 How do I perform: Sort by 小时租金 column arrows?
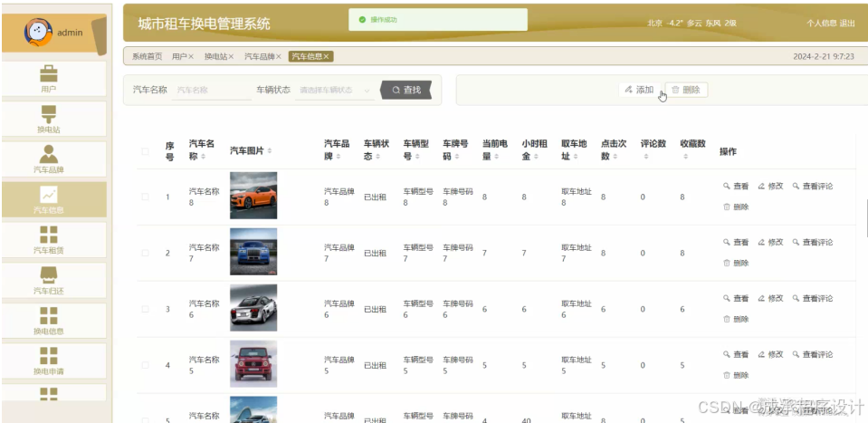(536, 158)
